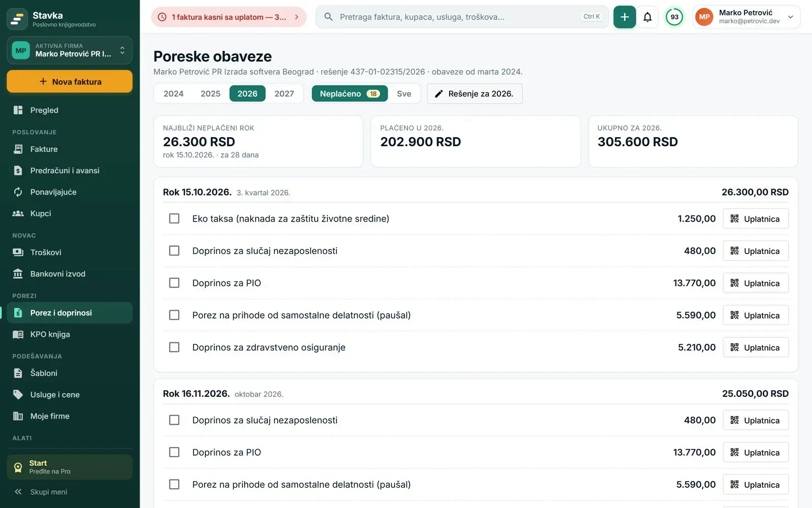The width and height of the screenshot is (812, 508).
Task: Open Porez i doprinosi sidebar item
Action: (70, 313)
